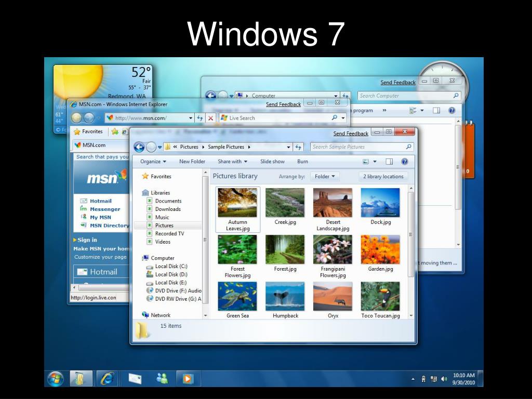Click Search Sample Pictures field

tap(362, 147)
